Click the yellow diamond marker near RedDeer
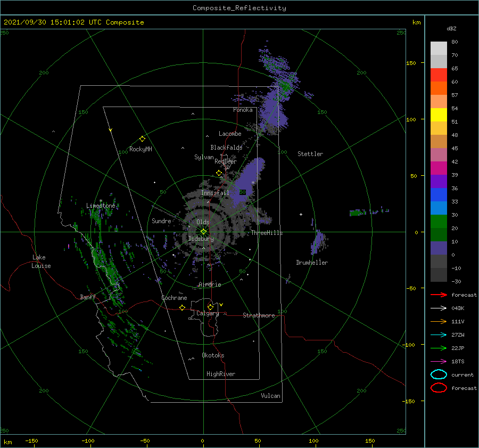Viewport: 479px width, 448px height. [219, 173]
